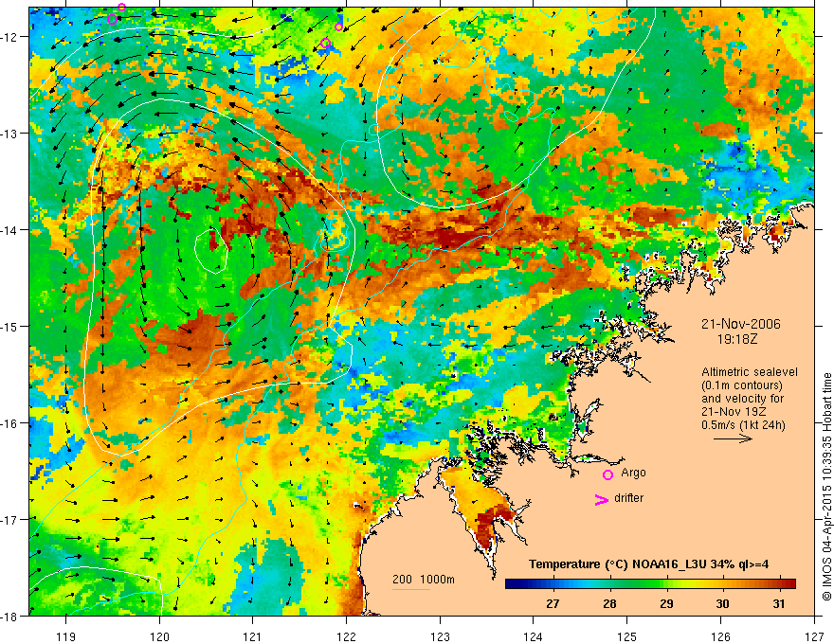Screen dimensions: 834x644
Task: Click the yellow section of colorbar above 29
Action: (667, 583)
